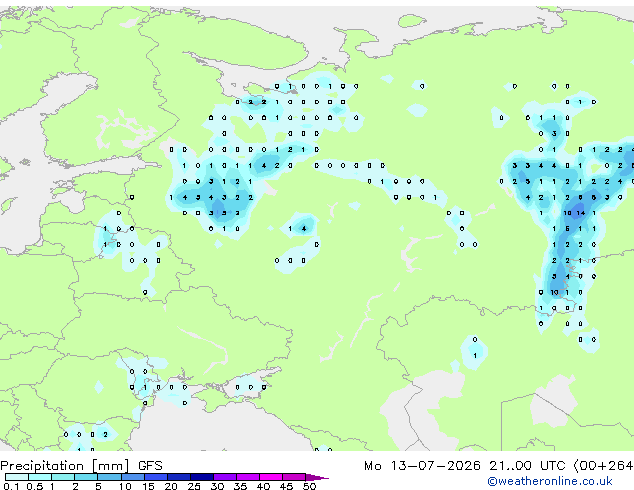The width and height of the screenshot is (634, 490).
Task: Click the legend swatch between 35 and 40
Action: coord(247,477)
